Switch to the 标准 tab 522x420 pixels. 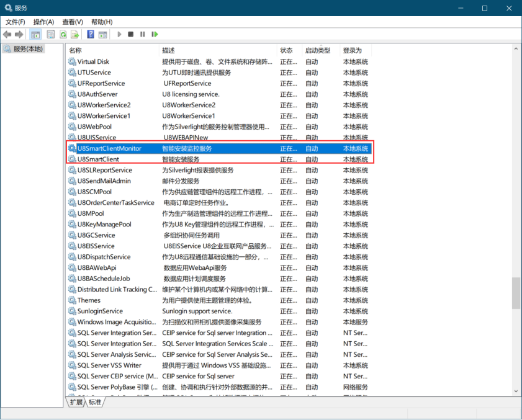(x=95, y=402)
